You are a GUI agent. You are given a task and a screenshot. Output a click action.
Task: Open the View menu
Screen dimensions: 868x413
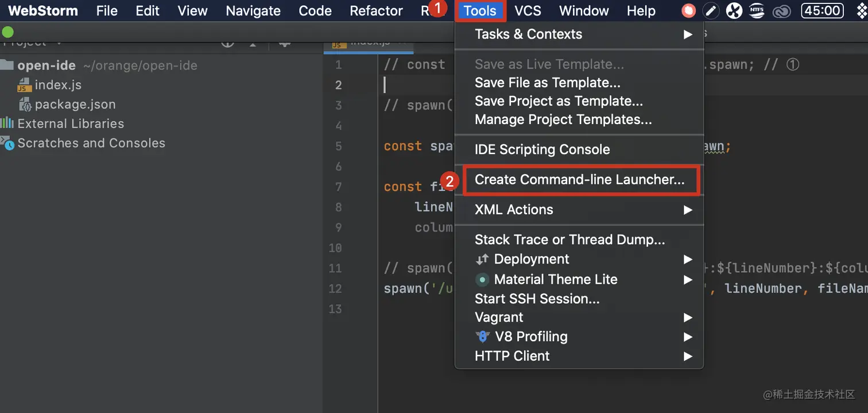pos(192,10)
